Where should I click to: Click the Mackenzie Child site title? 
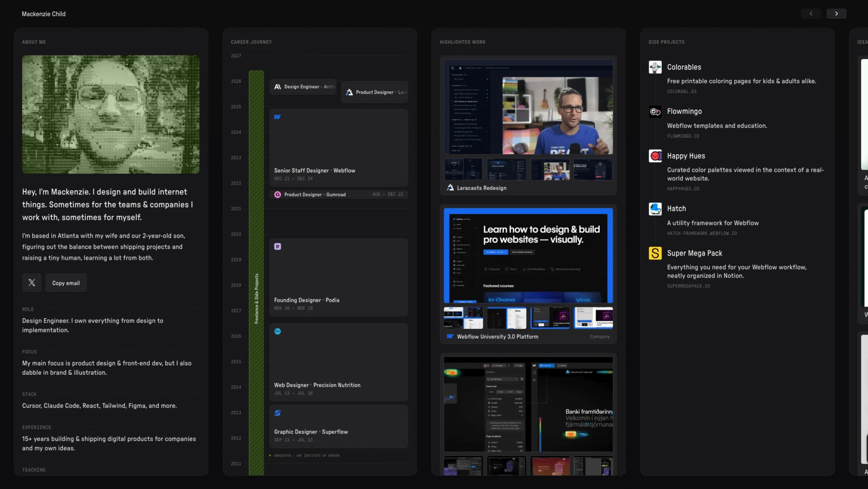pos(44,14)
